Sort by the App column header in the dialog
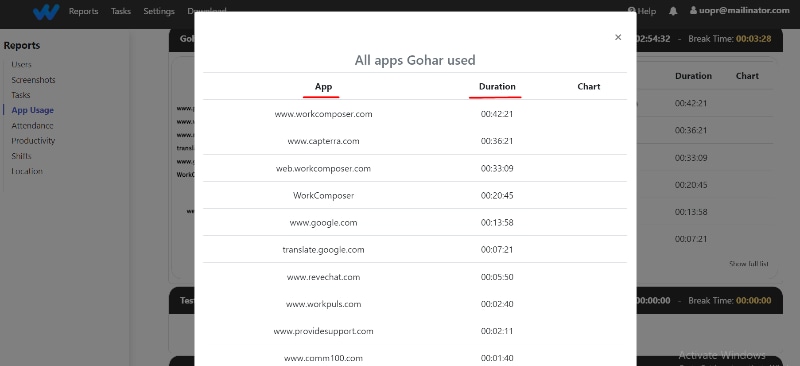This screenshot has height=366, width=800. coord(323,87)
